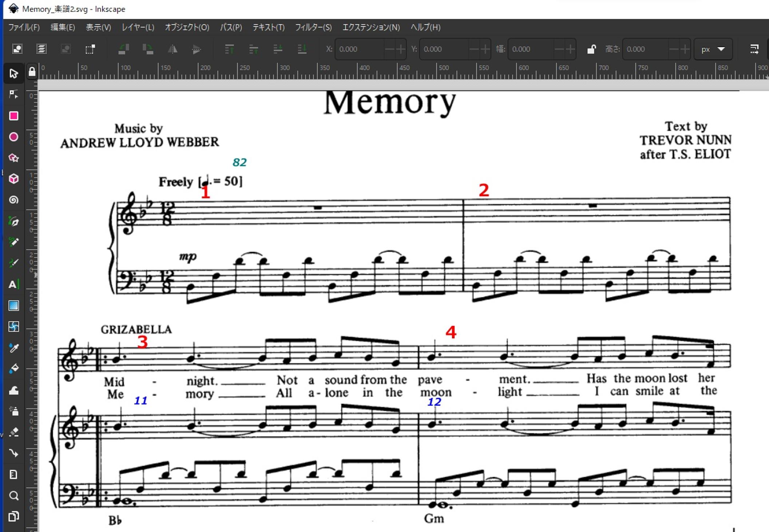This screenshot has width=769, height=532.
Task: Toggle stroke width scaling option icon
Action: 754,49
